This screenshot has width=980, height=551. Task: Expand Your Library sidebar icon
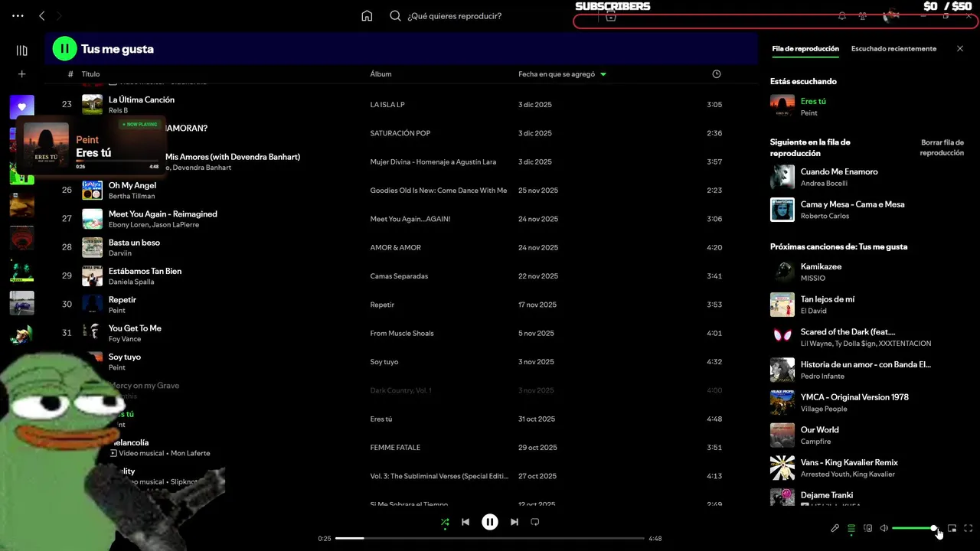coord(21,51)
